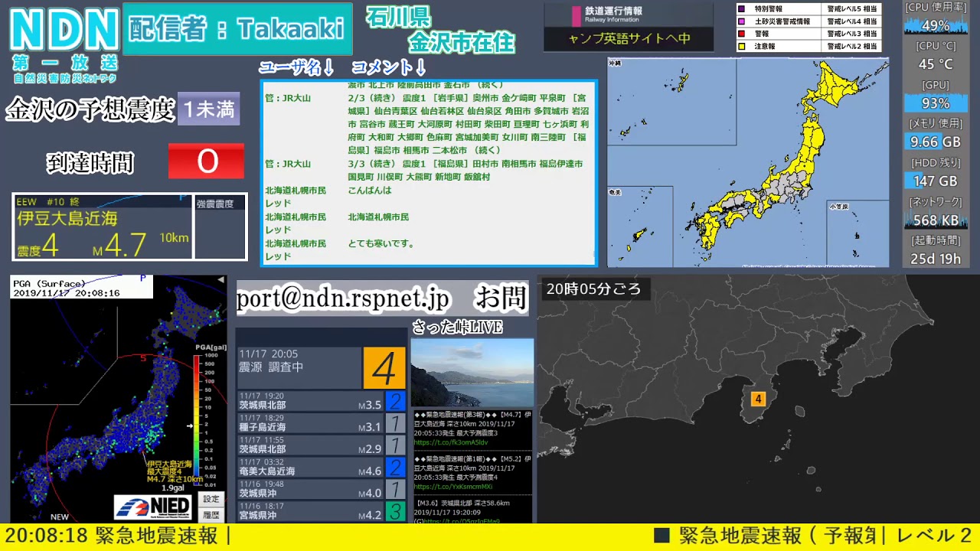Select the 種子島近海 M3.1 earthquake row
The image size is (980, 551).
[320, 423]
